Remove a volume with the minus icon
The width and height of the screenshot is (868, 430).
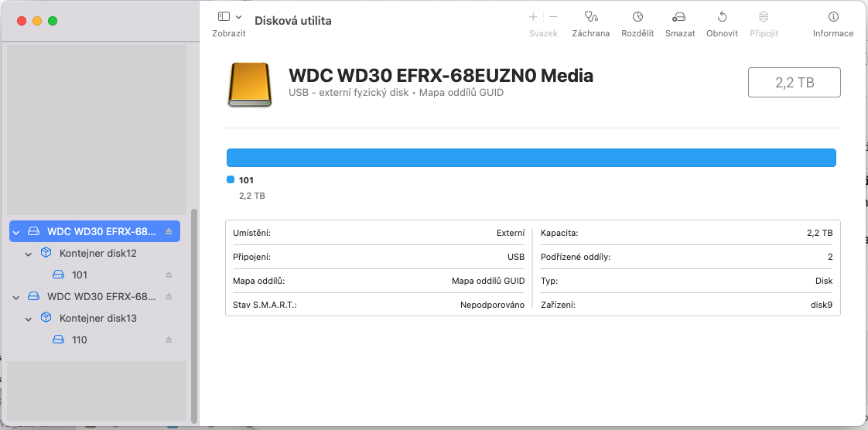[553, 17]
